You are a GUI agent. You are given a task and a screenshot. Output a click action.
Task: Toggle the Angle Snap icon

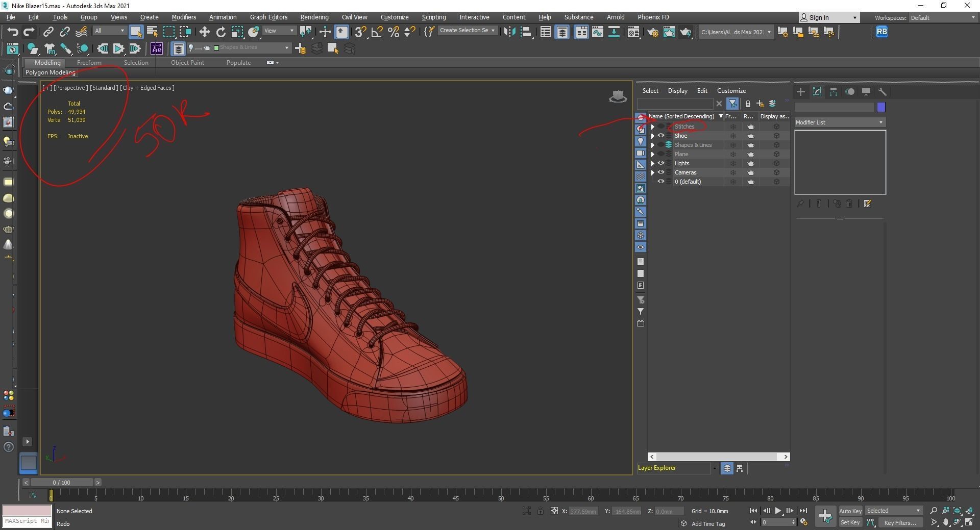coord(377,32)
